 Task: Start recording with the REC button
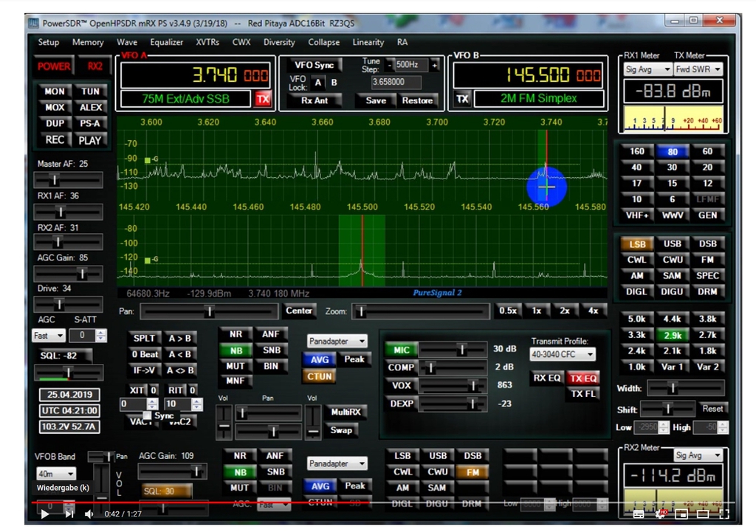55,139
